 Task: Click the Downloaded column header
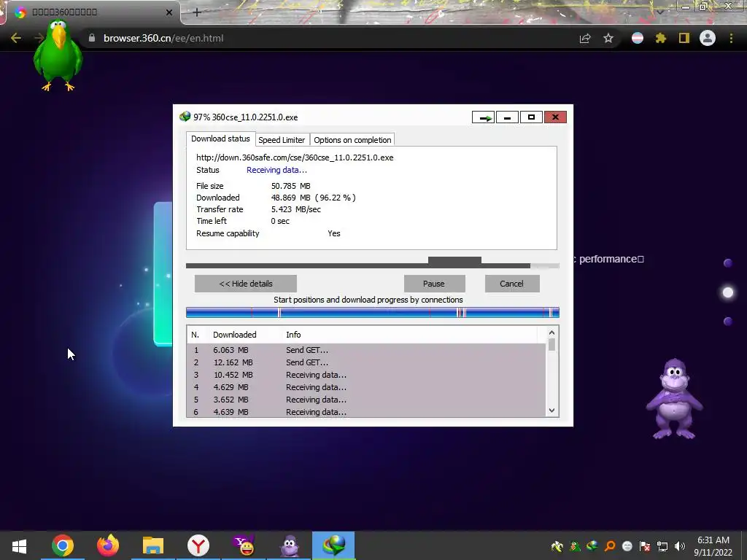point(234,335)
